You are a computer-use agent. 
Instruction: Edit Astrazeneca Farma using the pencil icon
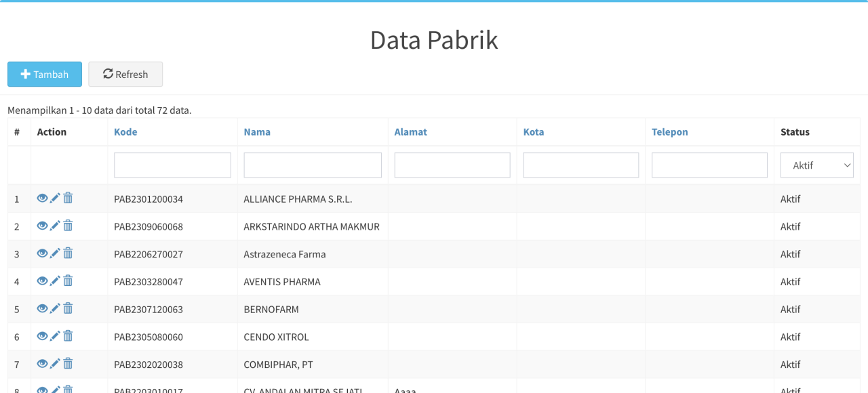pos(55,253)
